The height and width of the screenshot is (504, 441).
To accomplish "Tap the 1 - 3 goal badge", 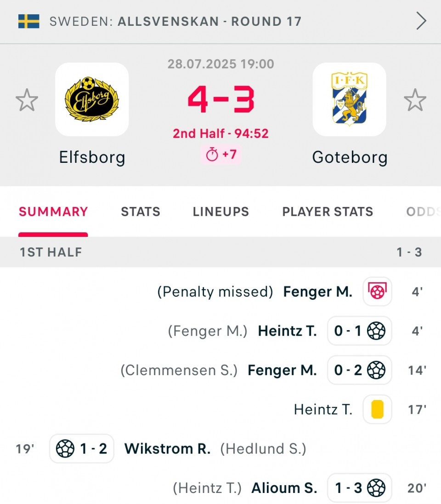I will (359, 487).
